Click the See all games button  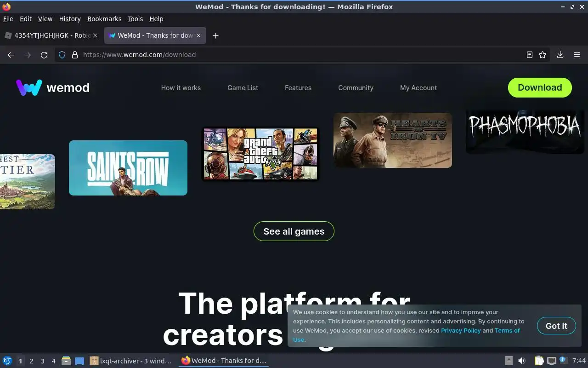click(x=294, y=231)
